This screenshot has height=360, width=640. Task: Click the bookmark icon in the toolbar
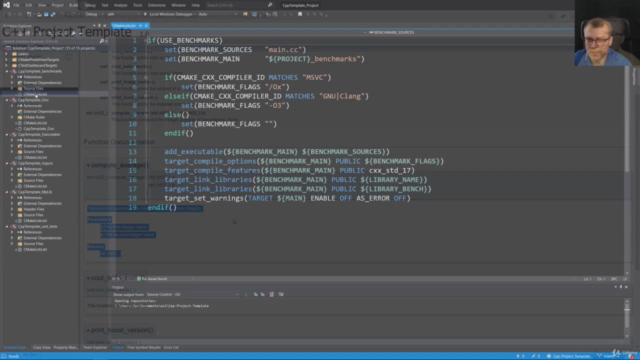click(300, 14)
